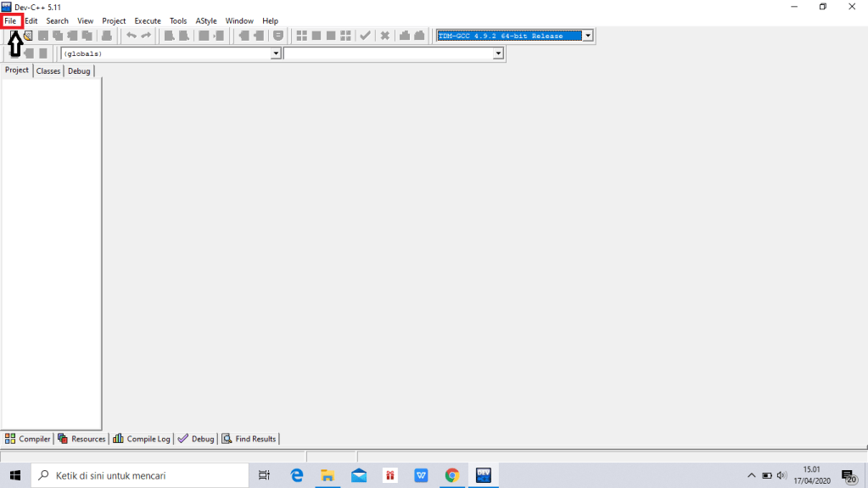Switch to the Classes tab
Image resolution: width=868 pixels, height=488 pixels.
[x=48, y=71]
